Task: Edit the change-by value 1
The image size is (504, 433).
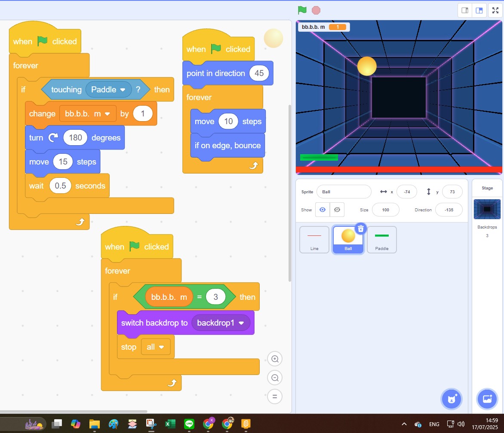Action: click(x=143, y=114)
